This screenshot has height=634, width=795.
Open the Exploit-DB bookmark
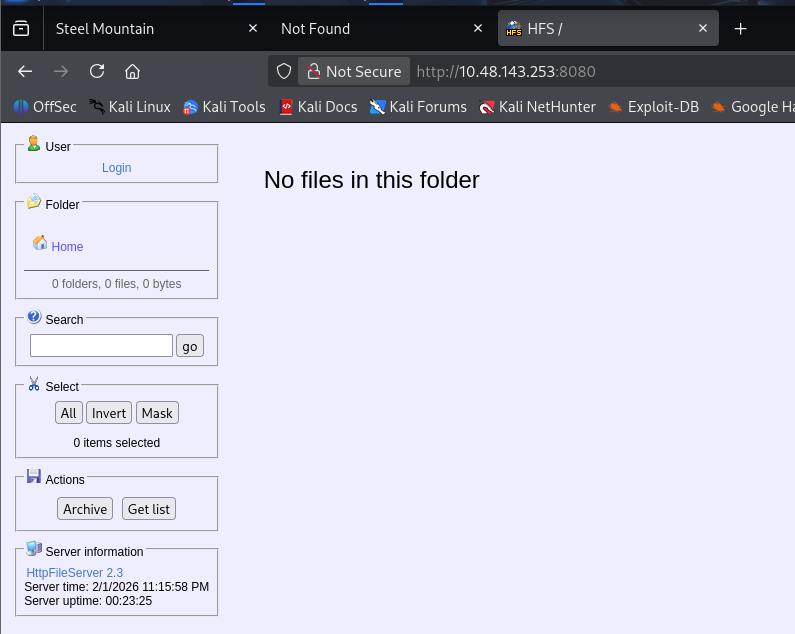coord(653,107)
